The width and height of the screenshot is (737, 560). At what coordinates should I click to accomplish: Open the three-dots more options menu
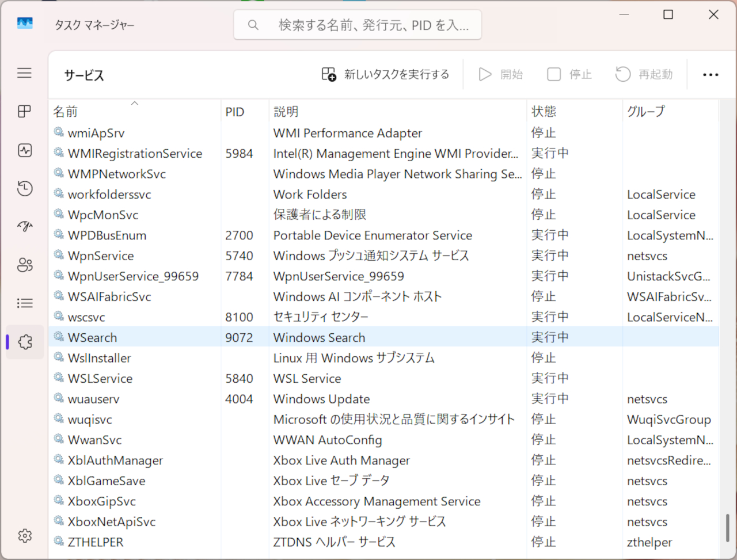coord(711,75)
